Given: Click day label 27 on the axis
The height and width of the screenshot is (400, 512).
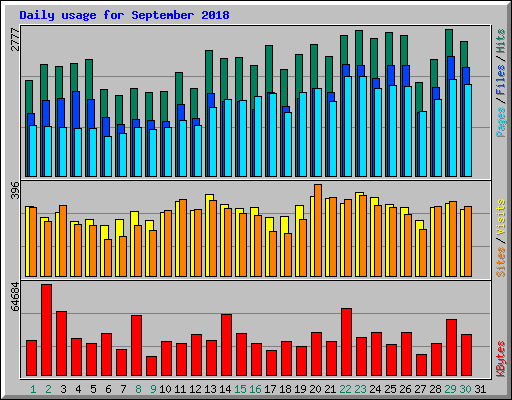Looking at the screenshot, I should pos(420,389).
